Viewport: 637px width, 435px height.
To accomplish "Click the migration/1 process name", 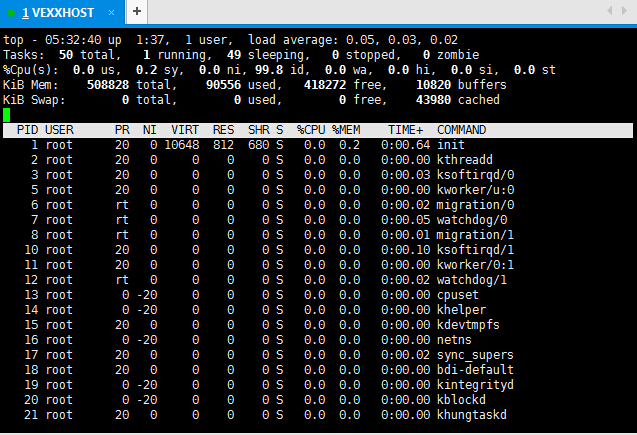I will [475, 235].
